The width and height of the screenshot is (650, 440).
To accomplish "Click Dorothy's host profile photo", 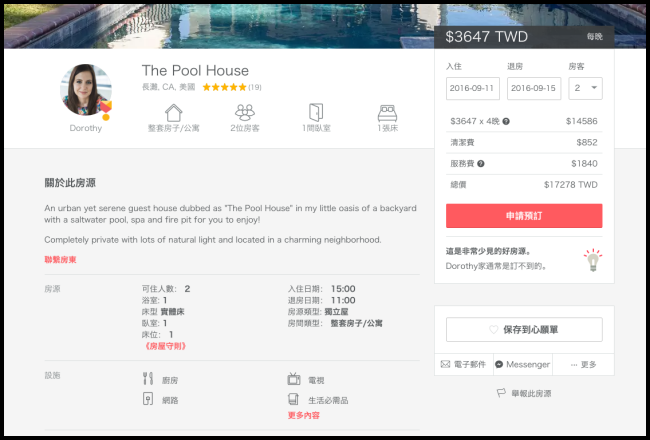I will pos(86,91).
